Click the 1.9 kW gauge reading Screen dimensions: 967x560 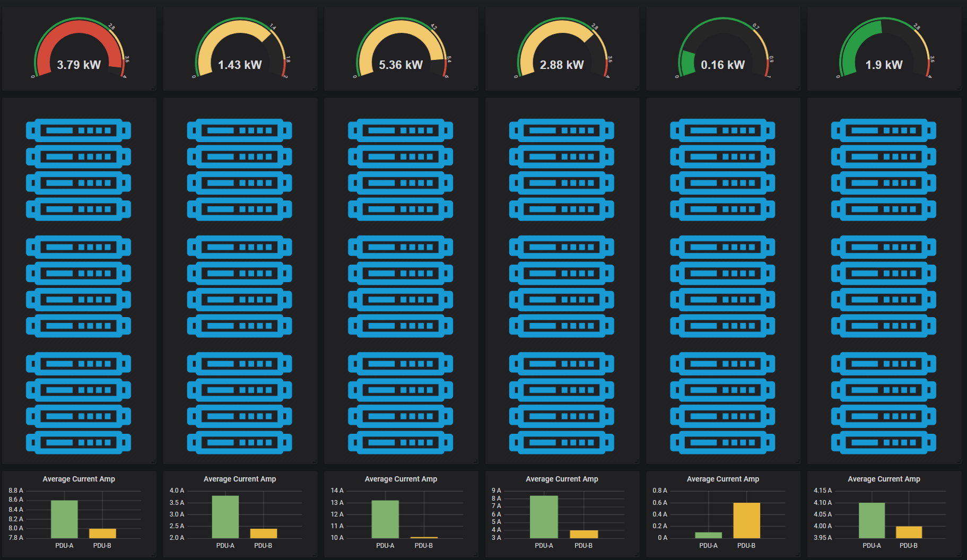(x=884, y=65)
